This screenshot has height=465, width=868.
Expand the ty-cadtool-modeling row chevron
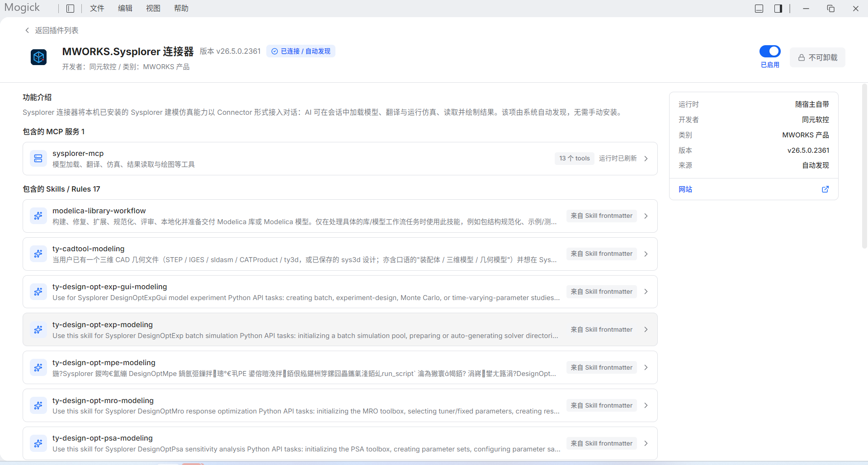click(646, 254)
